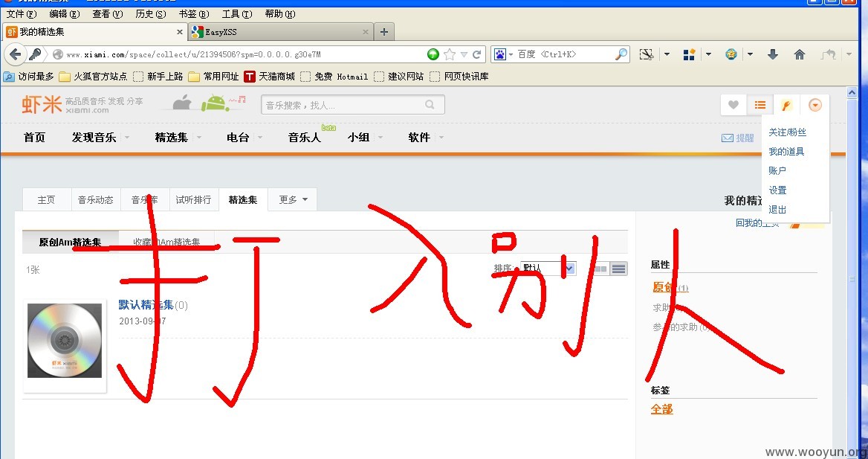Click the green go arrow in address bar
The height and width of the screenshot is (459, 868).
click(x=433, y=54)
